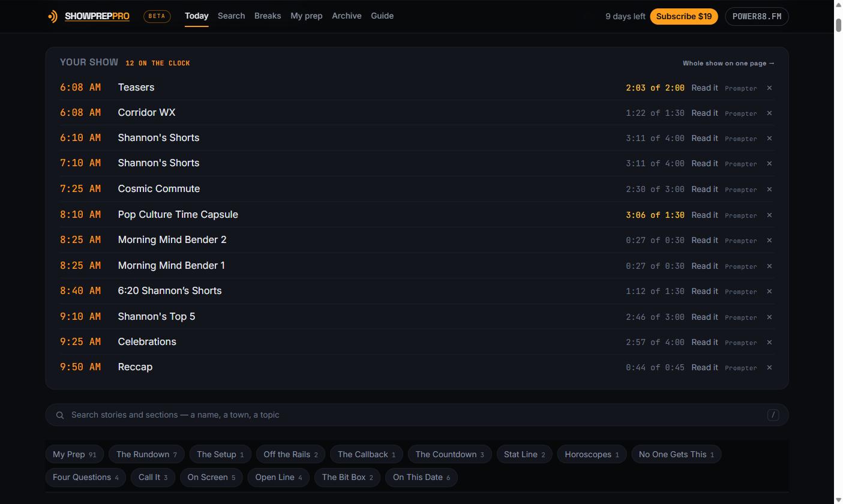Open the Breaks tab
The width and height of the screenshot is (843, 504).
pyautogui.click(x=268, y=16)
